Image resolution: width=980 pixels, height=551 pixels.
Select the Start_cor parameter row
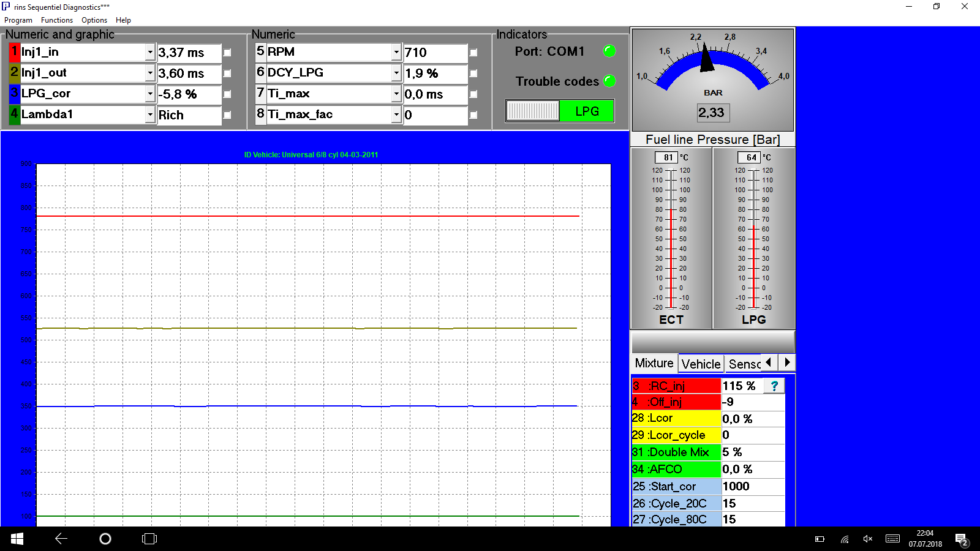(676, 487)
